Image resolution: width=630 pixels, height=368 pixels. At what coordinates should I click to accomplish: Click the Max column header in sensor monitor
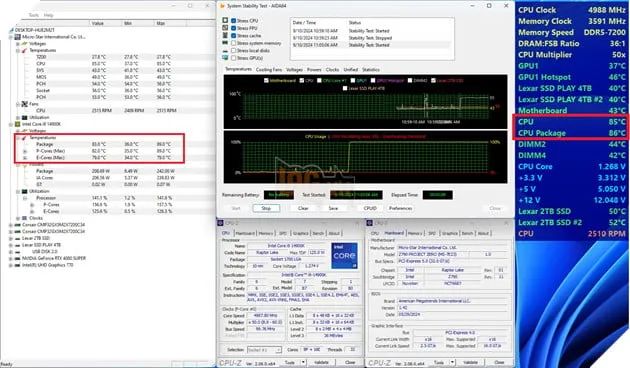click(161, 23)
